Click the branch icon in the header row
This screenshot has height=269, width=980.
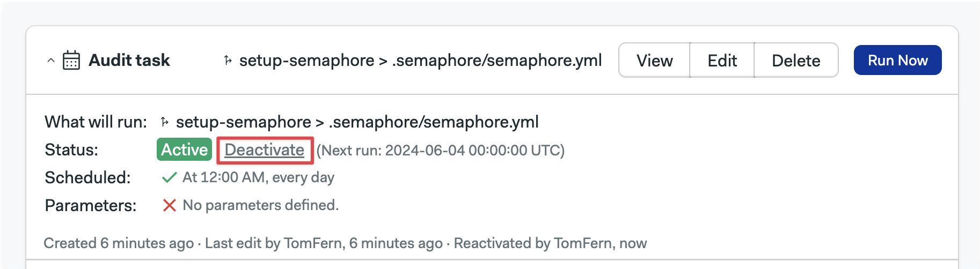coord(228,61)
